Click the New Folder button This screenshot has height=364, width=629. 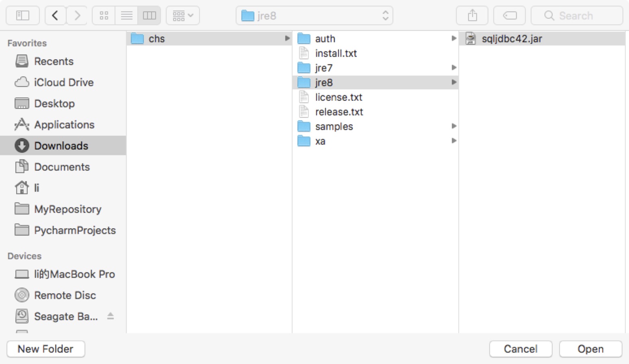[x=46, y=349]
